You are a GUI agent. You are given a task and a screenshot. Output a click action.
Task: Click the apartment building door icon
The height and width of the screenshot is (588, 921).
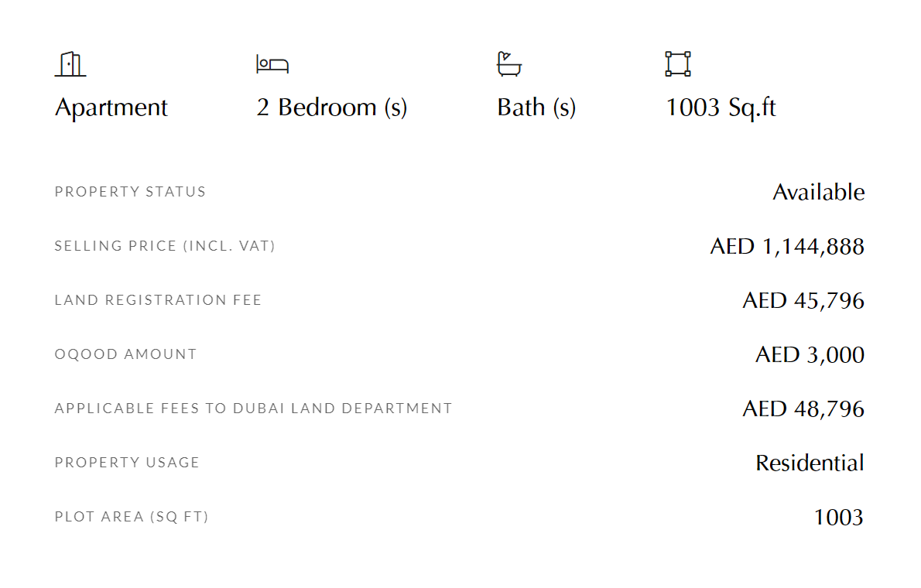pos(70,64)
